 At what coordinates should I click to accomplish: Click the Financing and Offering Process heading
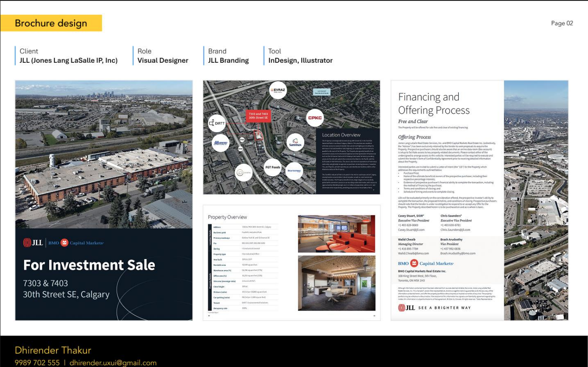[x=434, y=103]
